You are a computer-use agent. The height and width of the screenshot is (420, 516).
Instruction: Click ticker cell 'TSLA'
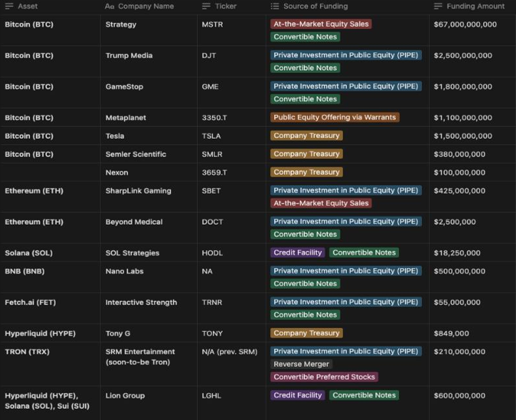211,136
